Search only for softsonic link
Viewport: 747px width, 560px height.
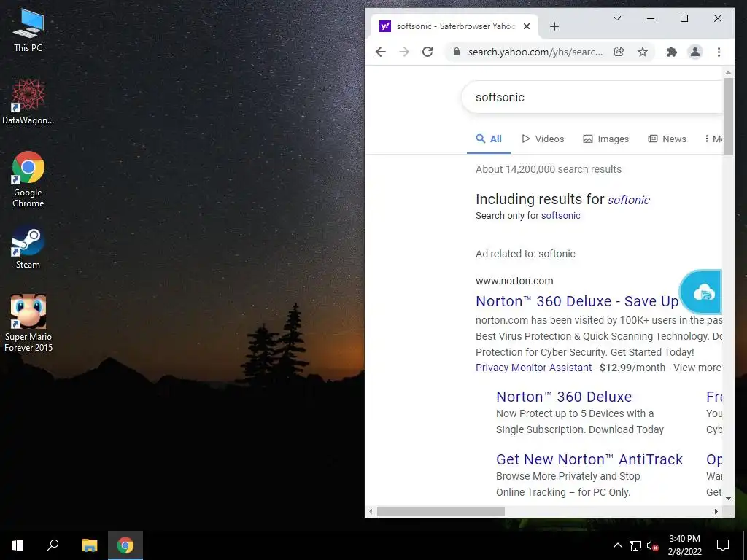(561, 215)
